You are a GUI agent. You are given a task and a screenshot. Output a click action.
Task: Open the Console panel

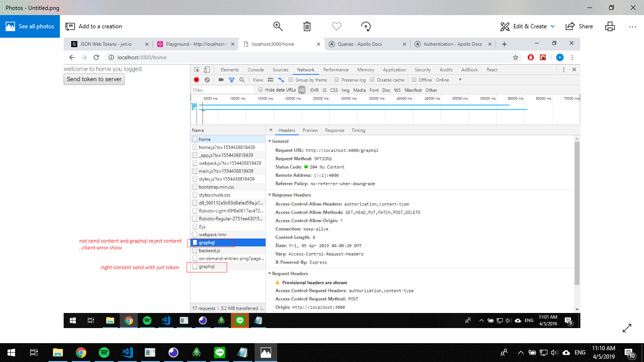point(256,69)
